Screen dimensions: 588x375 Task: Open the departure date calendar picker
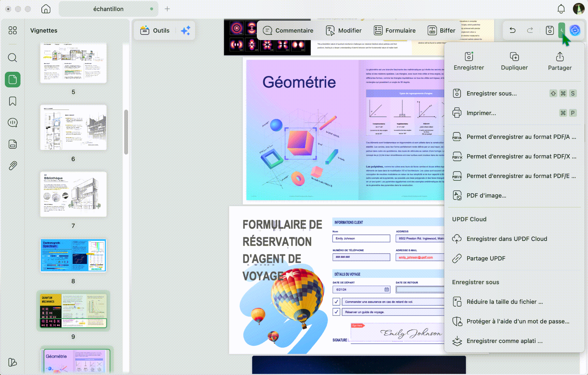[387, 290]
